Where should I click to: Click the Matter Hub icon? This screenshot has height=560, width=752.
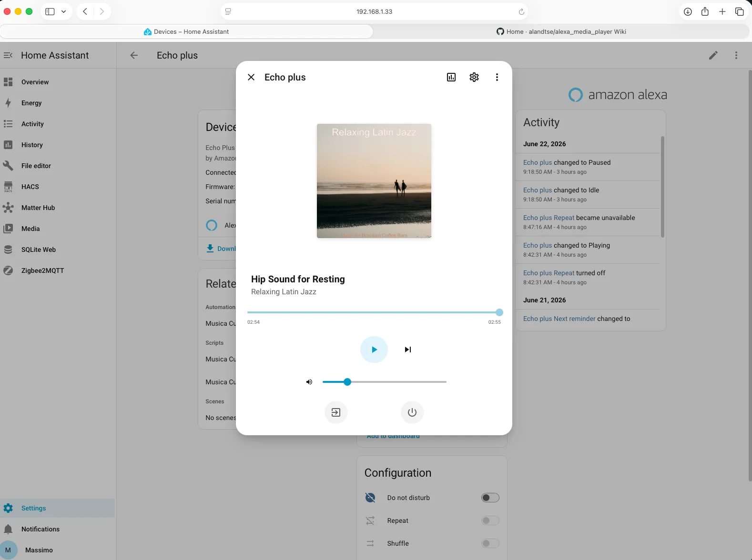click(8, 208)
